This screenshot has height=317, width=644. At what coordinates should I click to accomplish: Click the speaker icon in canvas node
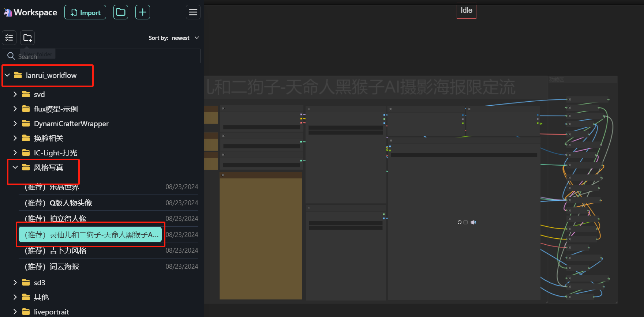tap(473, 222)
